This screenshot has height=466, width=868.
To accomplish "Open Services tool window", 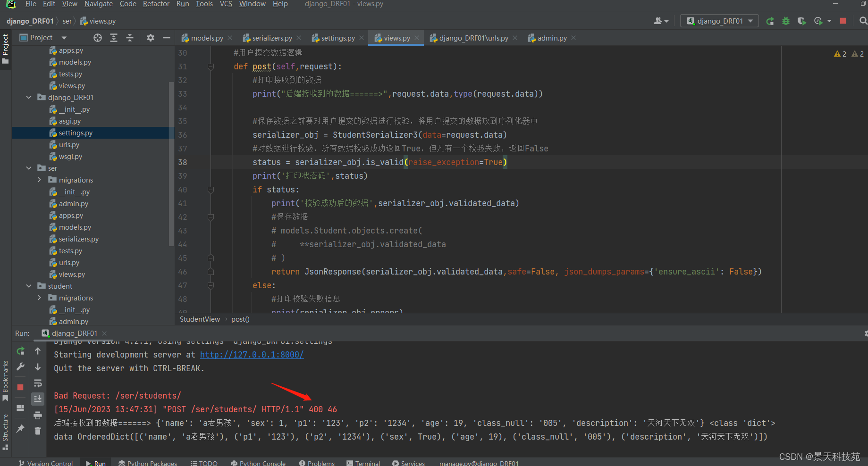I will (x=408, y=463).
